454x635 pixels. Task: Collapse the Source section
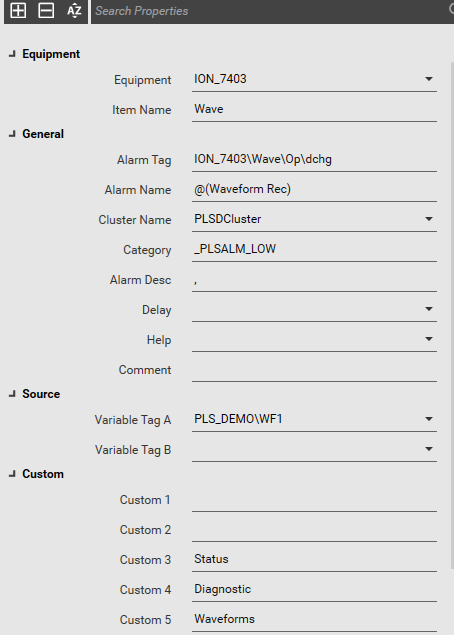pyautogui.click(x=12, y=394)
